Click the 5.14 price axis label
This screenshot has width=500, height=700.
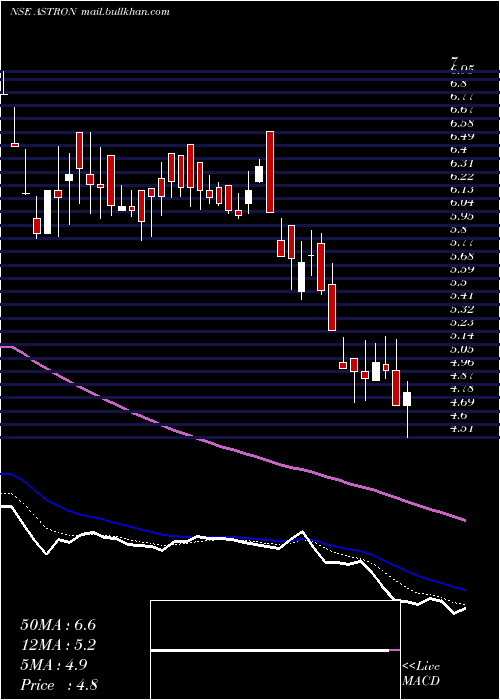462,336
